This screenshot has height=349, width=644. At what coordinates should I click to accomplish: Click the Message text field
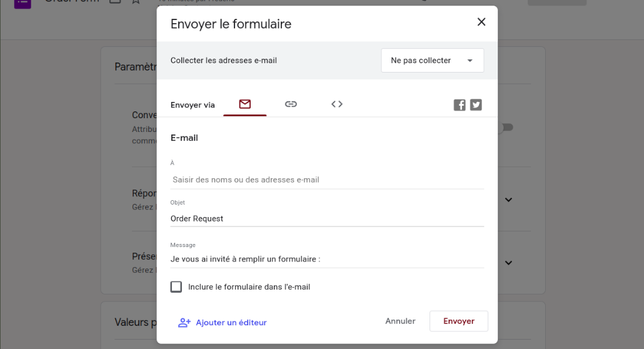[327, 259]
